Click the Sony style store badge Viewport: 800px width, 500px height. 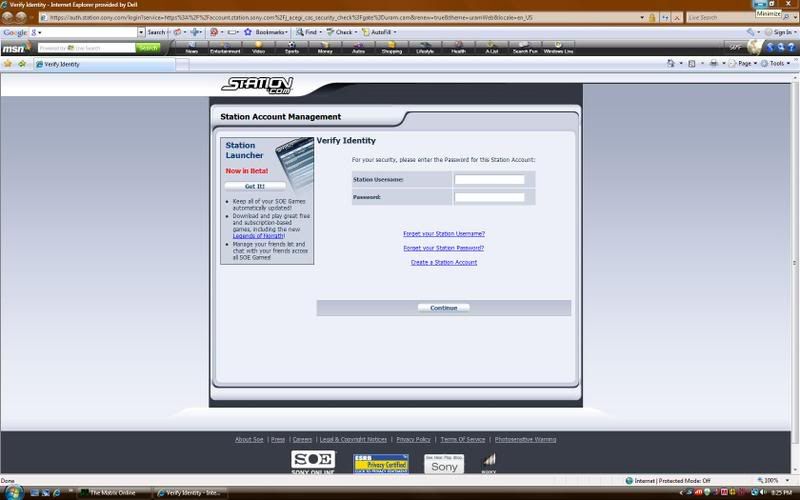(444, 463)
